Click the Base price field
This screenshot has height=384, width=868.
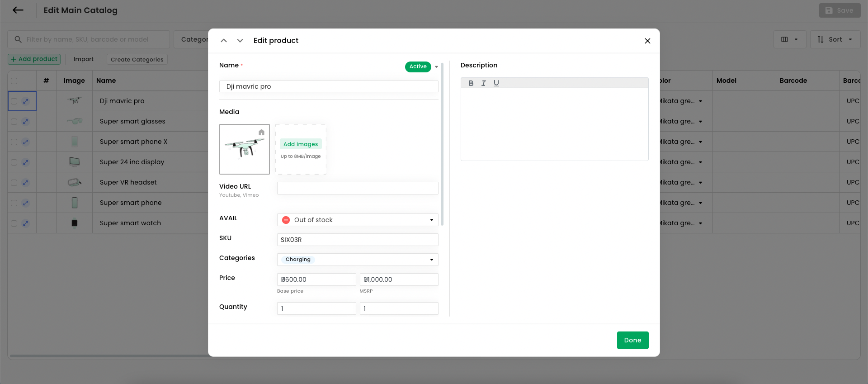click(x=316, y=280)
